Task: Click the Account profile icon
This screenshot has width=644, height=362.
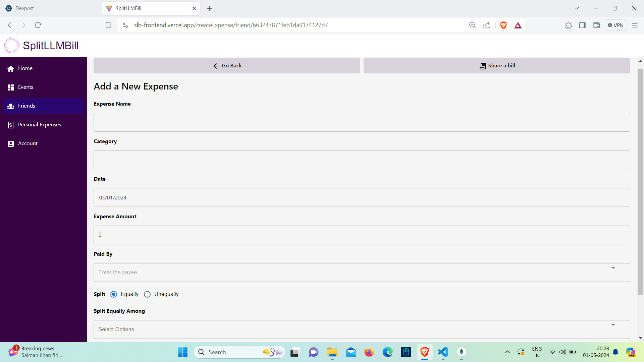Action: 11,143
